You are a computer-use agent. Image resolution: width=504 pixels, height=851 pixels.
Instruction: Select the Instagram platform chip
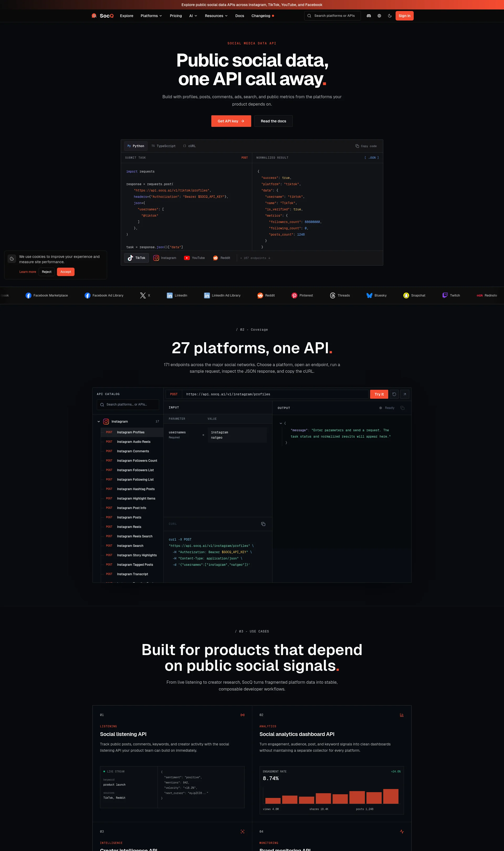pos(165,258)
